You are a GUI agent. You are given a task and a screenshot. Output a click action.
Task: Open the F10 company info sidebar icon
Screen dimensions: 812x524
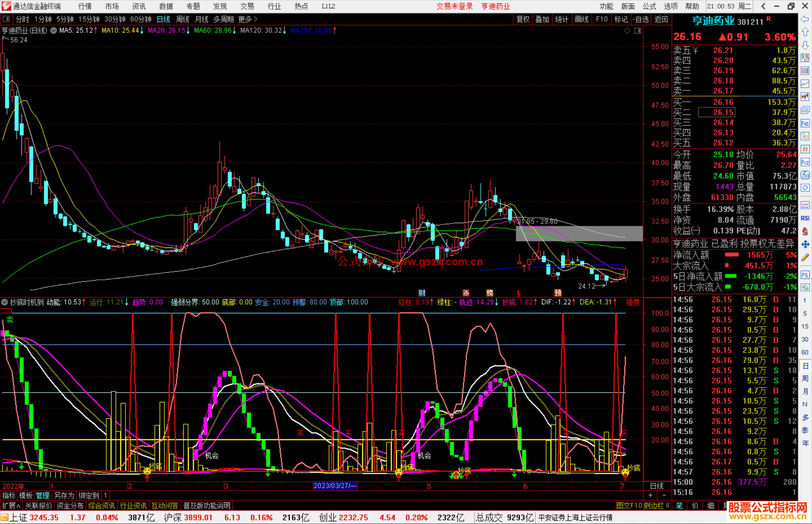coord(805,123)
